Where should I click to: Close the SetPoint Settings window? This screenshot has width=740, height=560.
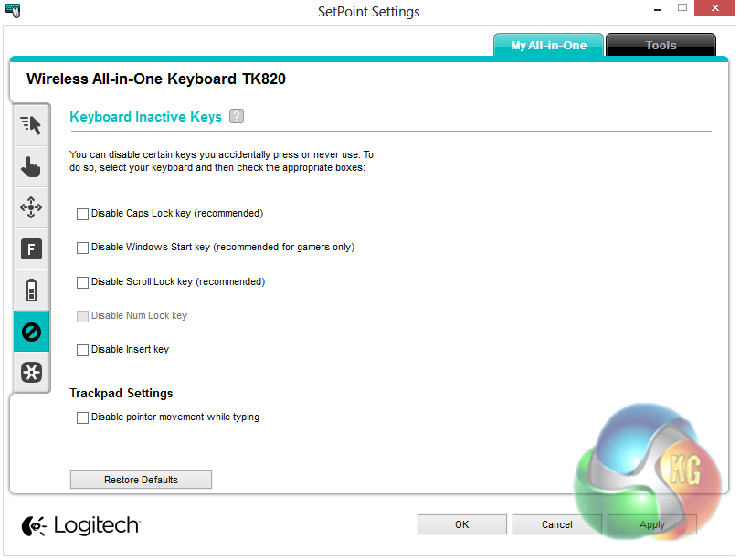coord(715,8)
